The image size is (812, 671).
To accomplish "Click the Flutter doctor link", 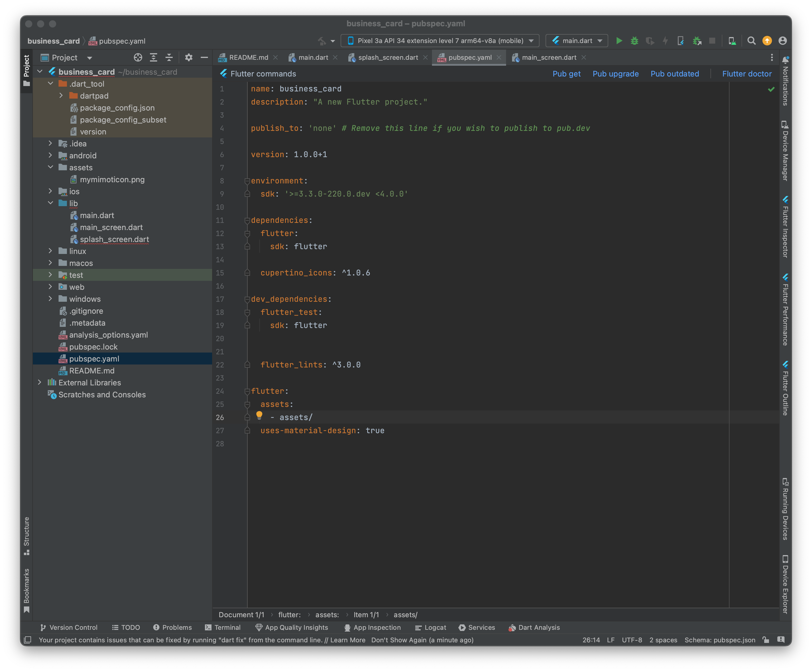I will tap(746, 74).
